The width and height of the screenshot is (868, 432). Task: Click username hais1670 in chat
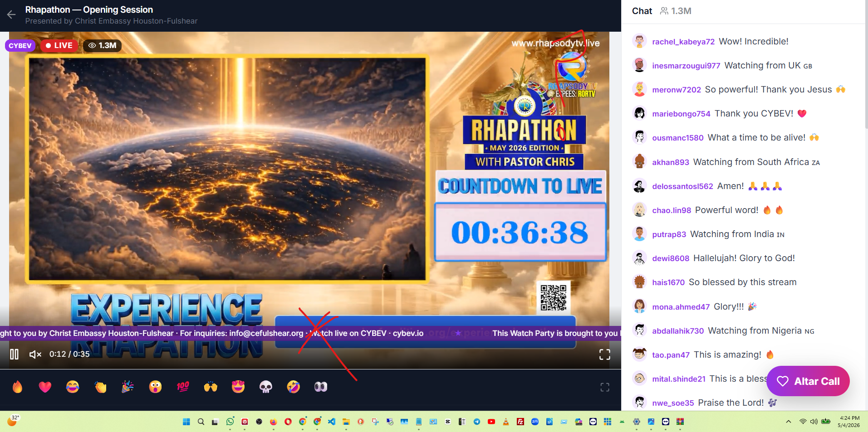point(668,282)
